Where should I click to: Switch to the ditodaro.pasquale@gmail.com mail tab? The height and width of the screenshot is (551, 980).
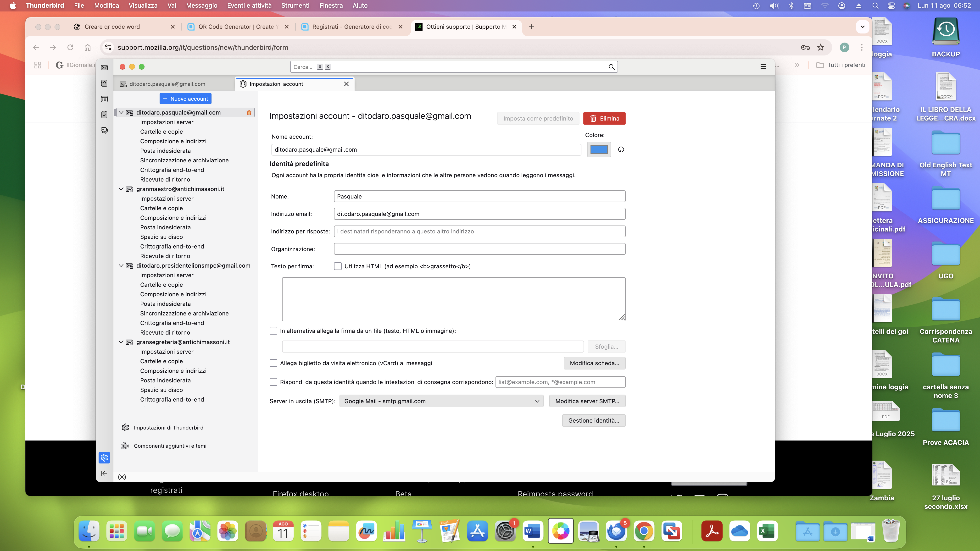coord(167,84)
